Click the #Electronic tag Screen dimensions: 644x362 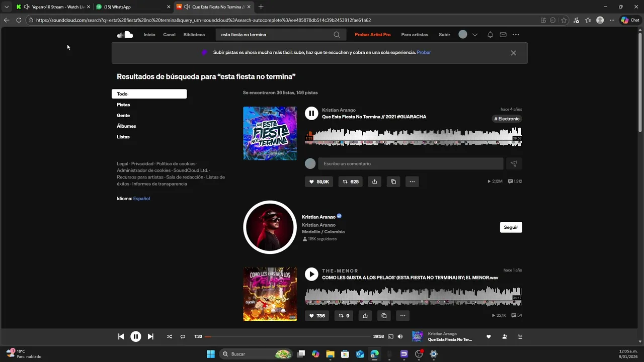coord(507,119)
